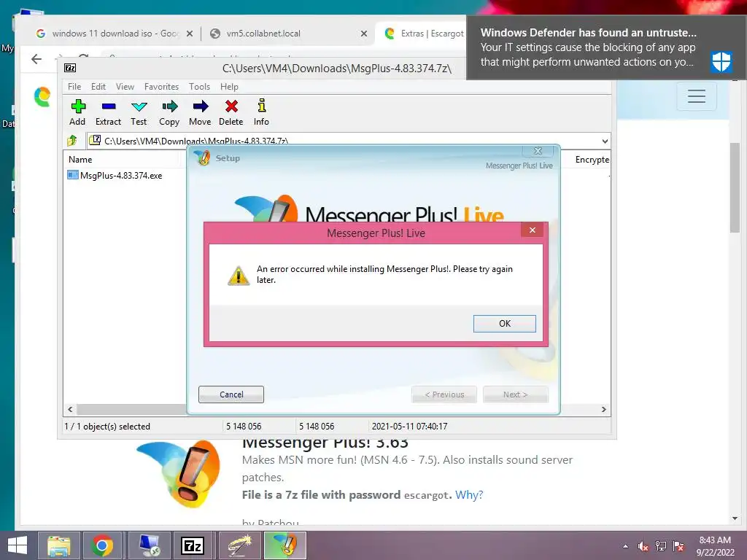Click OK in the error dialog

pyautogui.click(x=505, y=324)
